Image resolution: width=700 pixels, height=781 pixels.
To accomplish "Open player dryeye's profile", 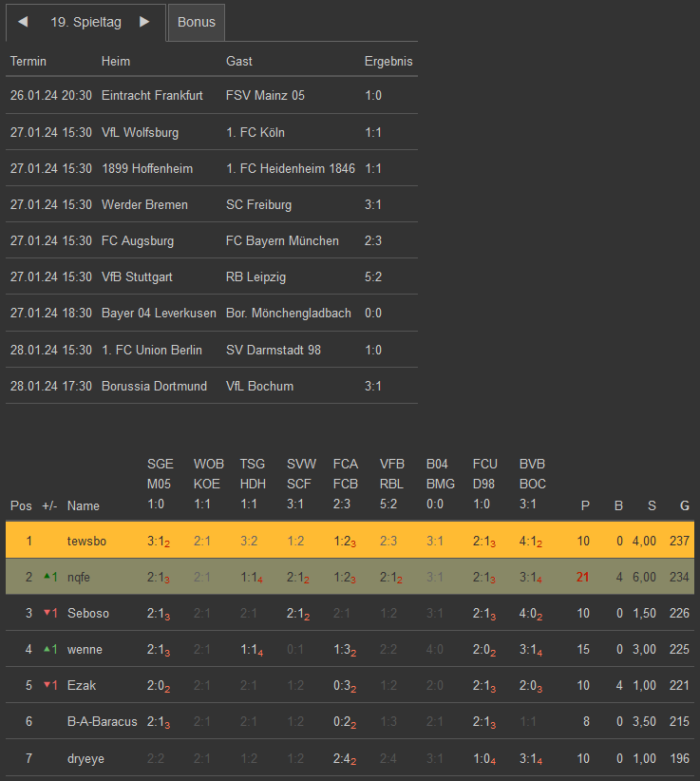I will coord(86,757).
